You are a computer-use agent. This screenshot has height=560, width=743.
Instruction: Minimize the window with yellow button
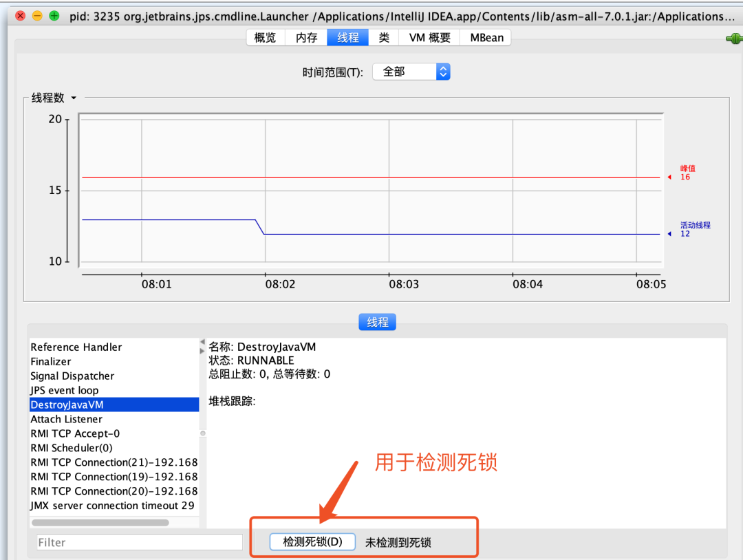click(37, 16)
